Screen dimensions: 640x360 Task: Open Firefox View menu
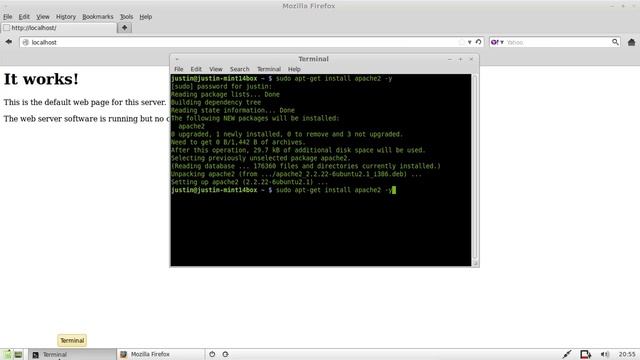tap(43, 17)
